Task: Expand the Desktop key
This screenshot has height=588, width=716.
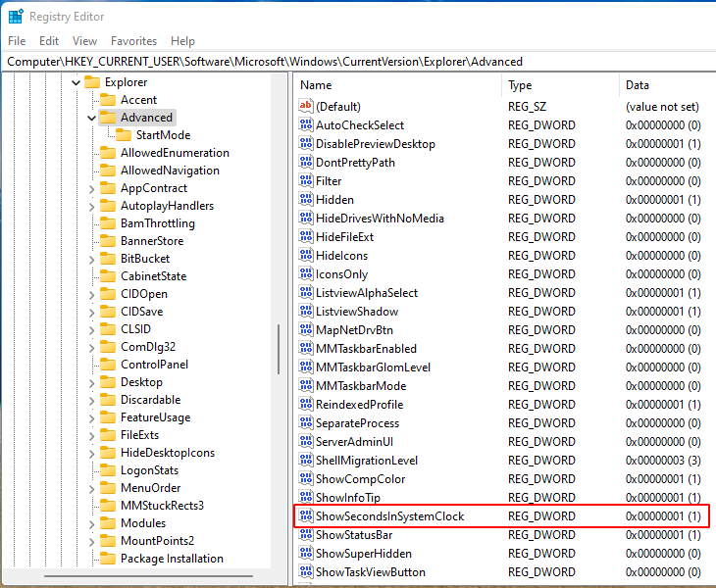Action: point(91,383)
